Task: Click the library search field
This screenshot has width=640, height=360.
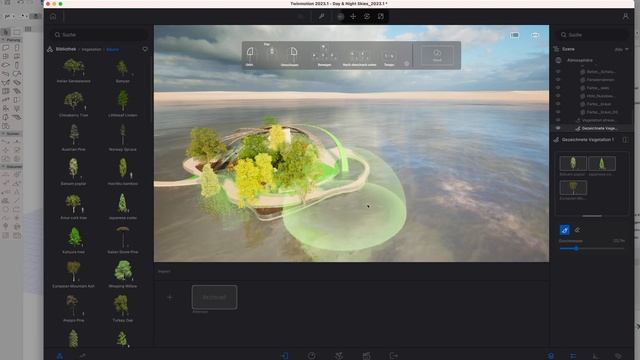Action: pyautogui.click(x=100, y=35)
